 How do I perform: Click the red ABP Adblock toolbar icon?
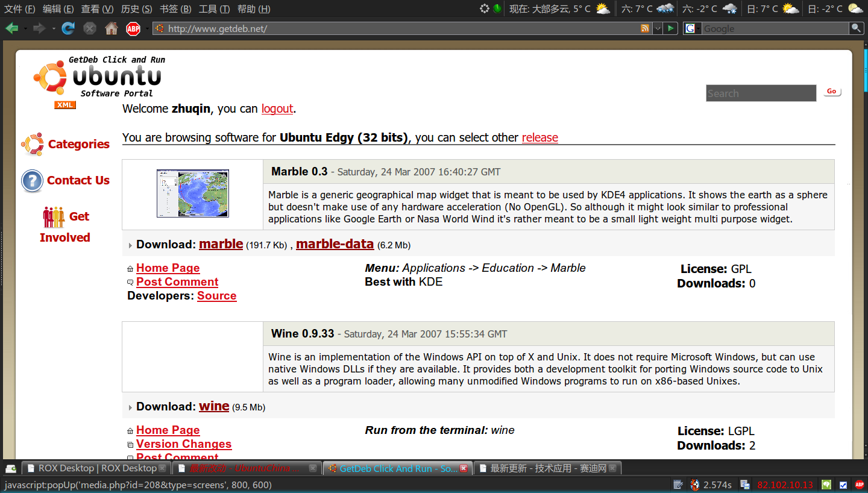[133, 28]
